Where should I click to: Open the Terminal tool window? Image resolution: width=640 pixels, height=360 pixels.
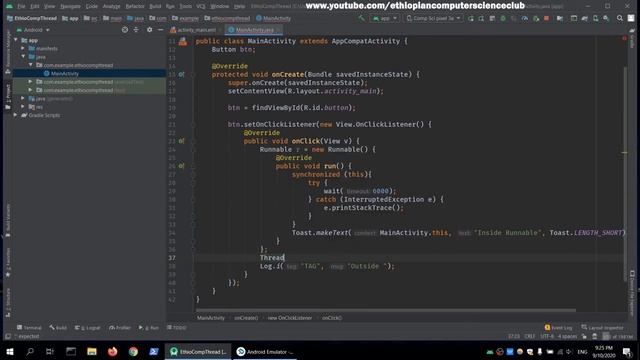(x=29, y=327)
